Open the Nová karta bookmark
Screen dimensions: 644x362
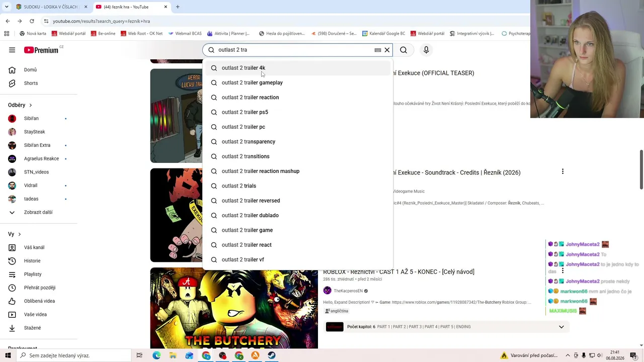[33, 34]
